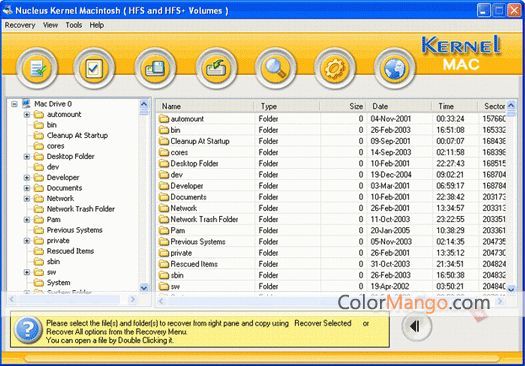This screenshot has height=366, width=525.
Task: Select the cores row in file list
Action: point(331,152)
